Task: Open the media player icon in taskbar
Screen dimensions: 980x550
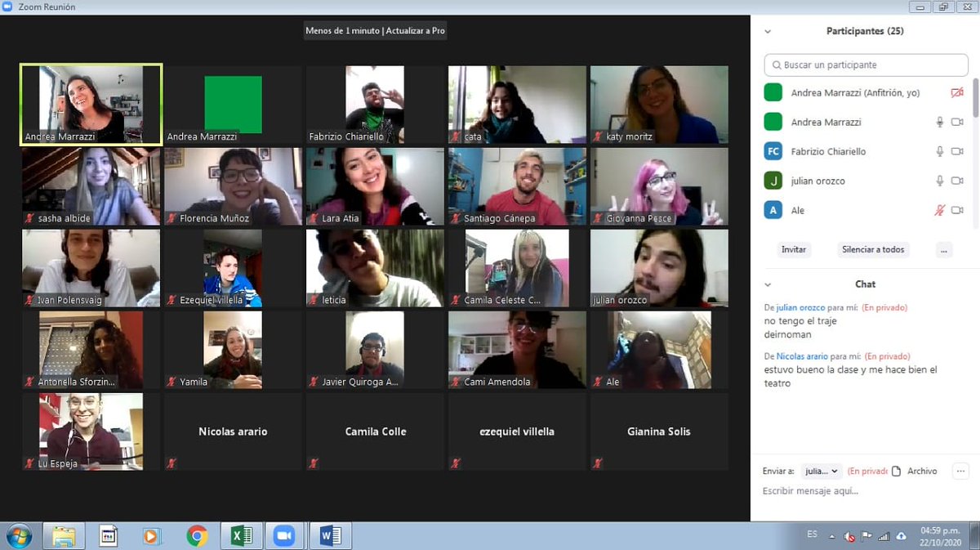Action: 152,536
